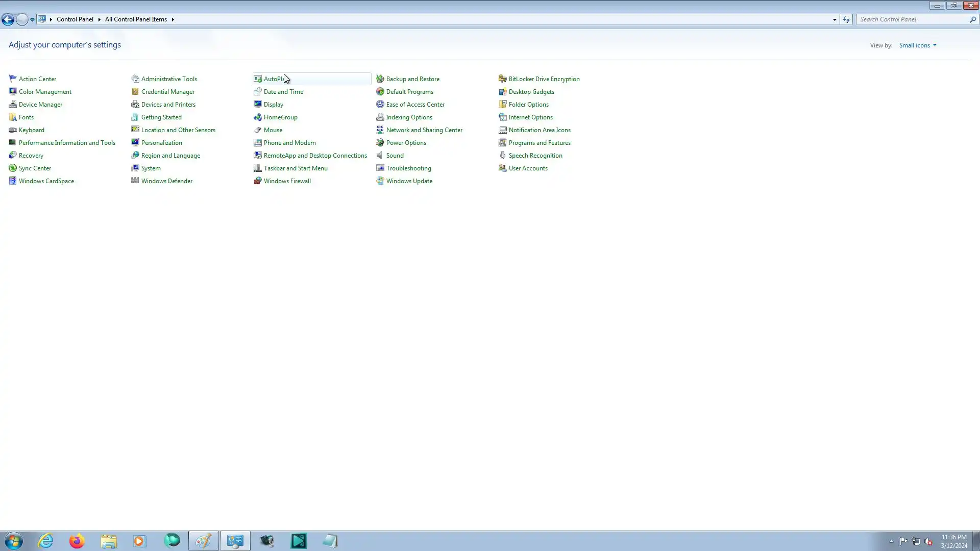Image resolution: width=980 pixels, height=551 pixels.
Task: Click the BitLocker Drive Encryption icon
Action: pyautogui.click(x=503, y=79)
